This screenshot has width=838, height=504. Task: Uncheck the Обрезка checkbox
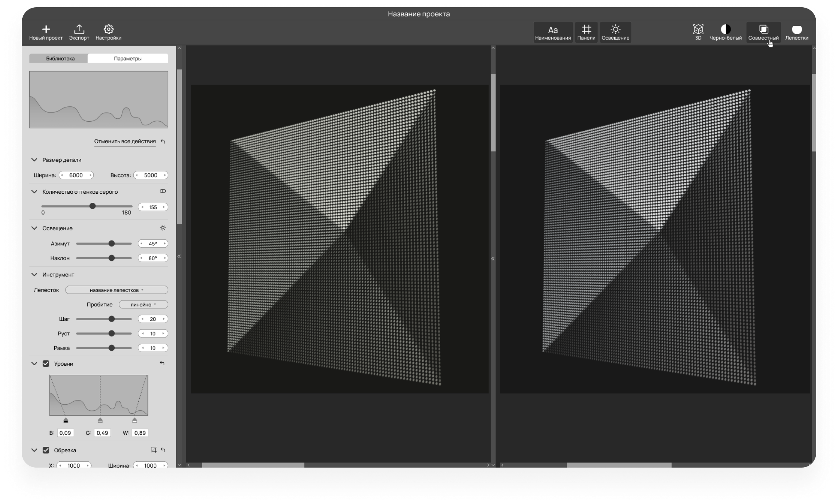[x=46, y=450]
